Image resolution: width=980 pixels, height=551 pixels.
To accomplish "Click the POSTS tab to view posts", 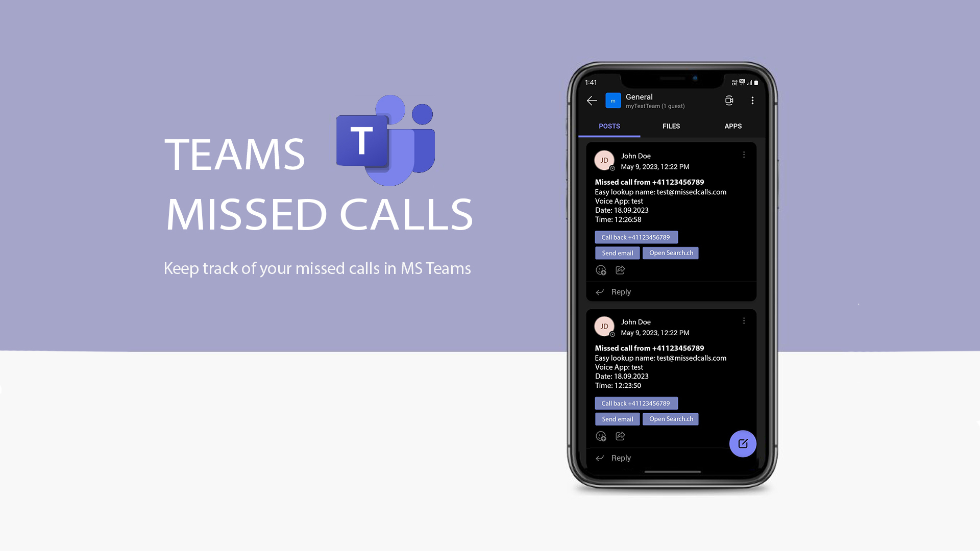I will pos(609,127).
